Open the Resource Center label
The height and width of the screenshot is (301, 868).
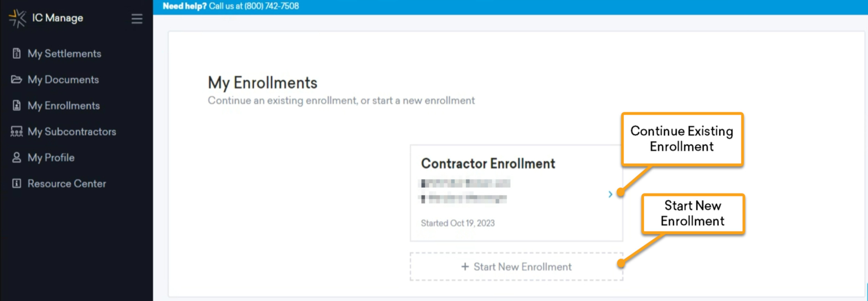(67, 184)
